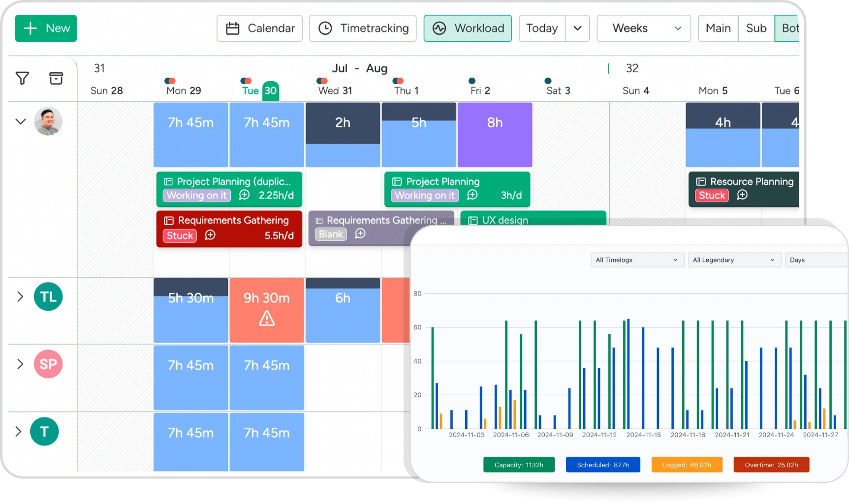Click comment icon on Project Planning (duplic... task

244,195
